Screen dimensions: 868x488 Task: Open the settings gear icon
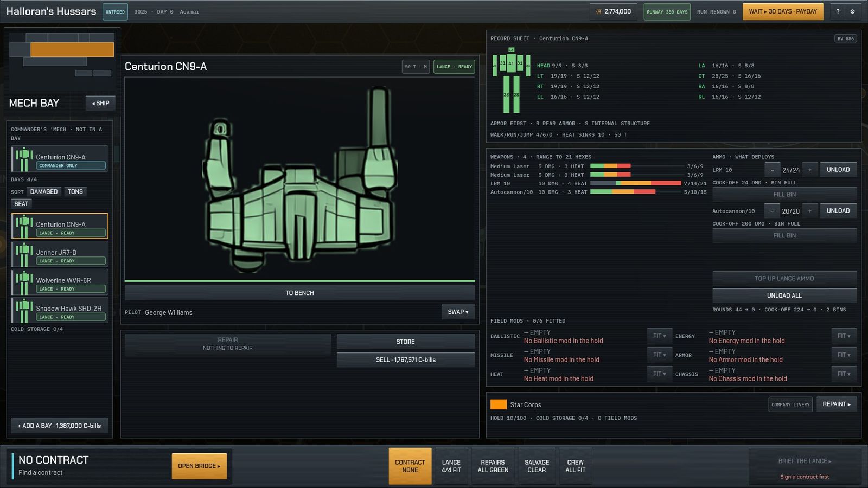852,11
